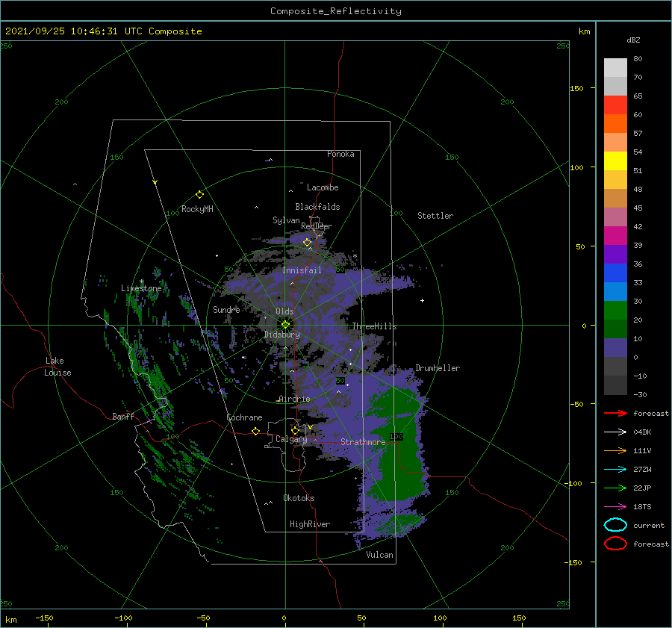Click the Composite_Reflectivity title
Viewport: 672px width, 628px height.
336,11
